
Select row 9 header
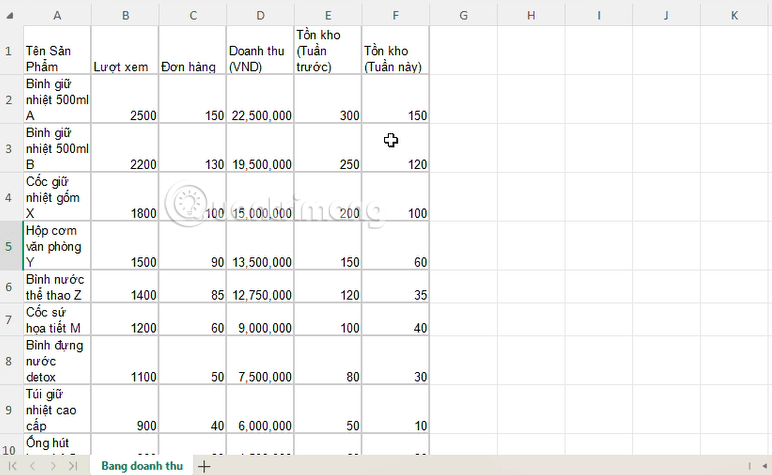(x=9, y=410)
